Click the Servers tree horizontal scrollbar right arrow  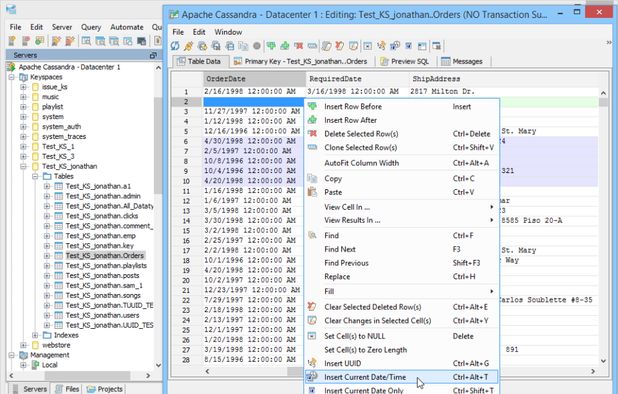pyautogui.click(x=148, y=375)
